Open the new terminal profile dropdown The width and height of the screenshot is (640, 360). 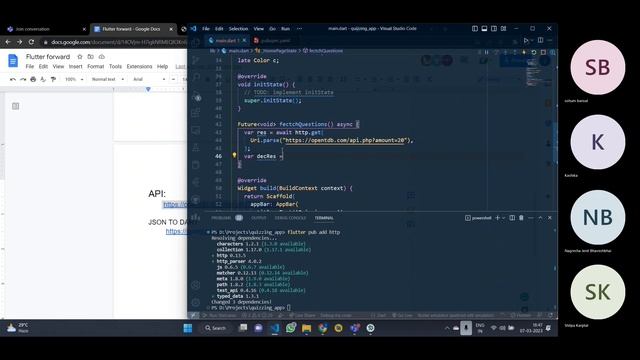point(503,218)
